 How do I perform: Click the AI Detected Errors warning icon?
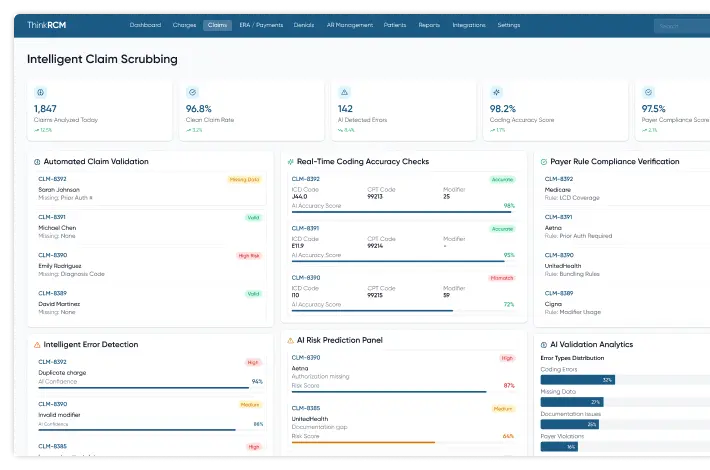click(x=344, y=91)
